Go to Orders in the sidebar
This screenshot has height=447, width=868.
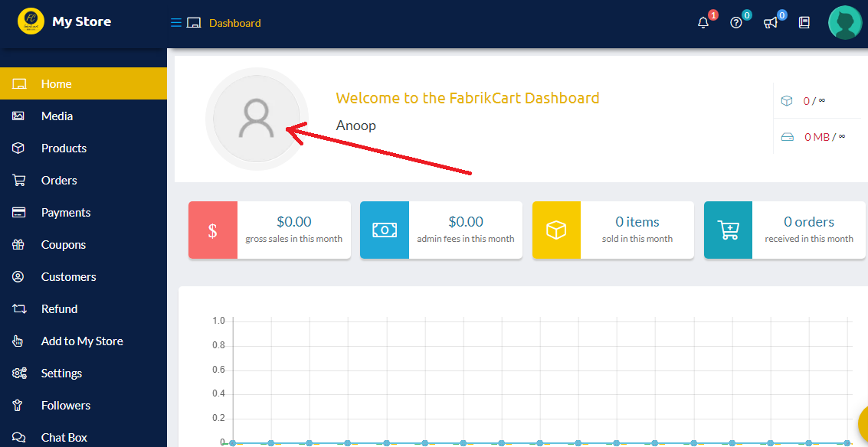click(x=84, y=181)
